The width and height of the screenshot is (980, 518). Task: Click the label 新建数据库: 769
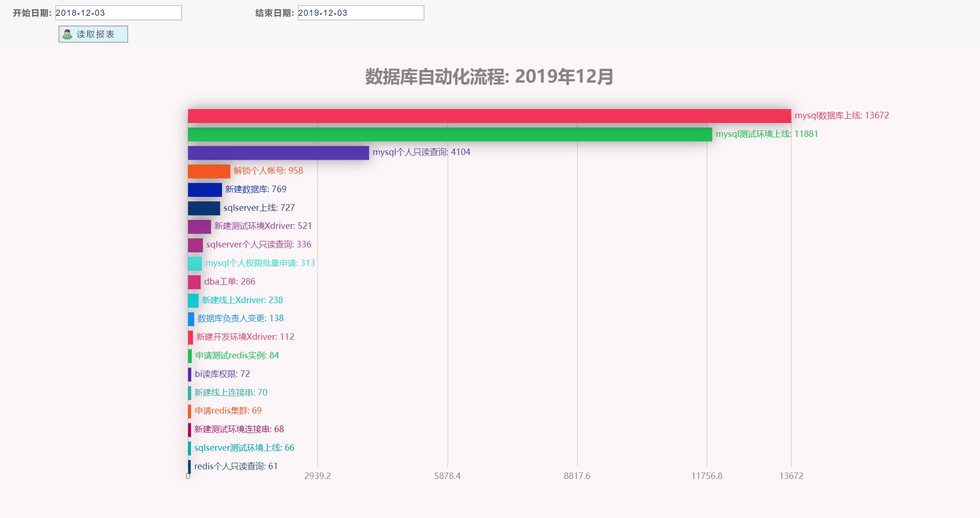[x=256, y=189]
